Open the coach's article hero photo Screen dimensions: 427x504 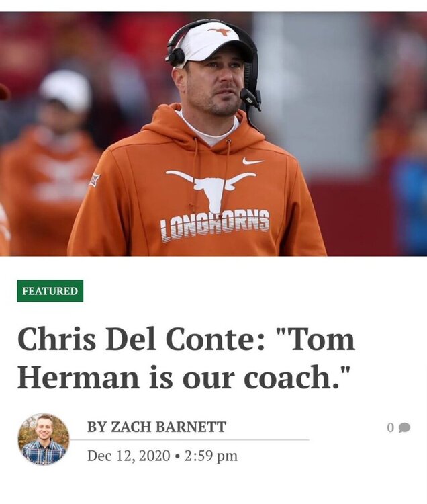click(213, 134)
